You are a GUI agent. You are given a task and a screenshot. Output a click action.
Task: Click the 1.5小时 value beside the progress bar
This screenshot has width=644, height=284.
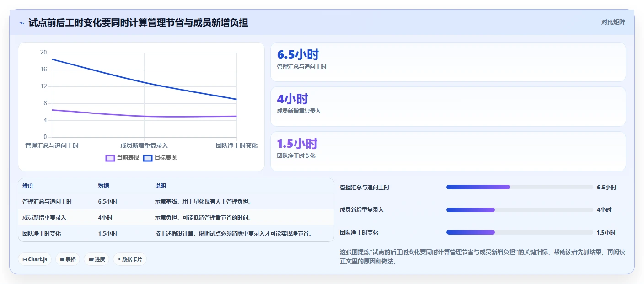point(606,233)
